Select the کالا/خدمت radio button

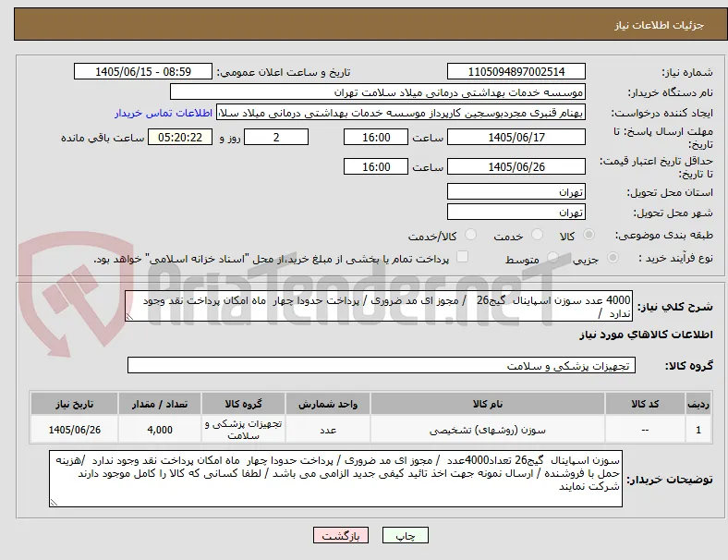[x=471, y=235]
